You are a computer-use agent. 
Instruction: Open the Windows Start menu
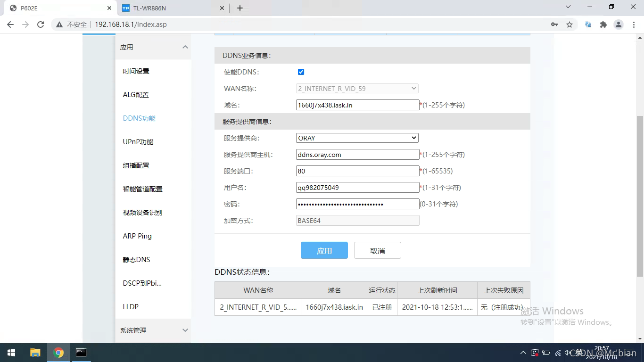(x=11, y=353)
